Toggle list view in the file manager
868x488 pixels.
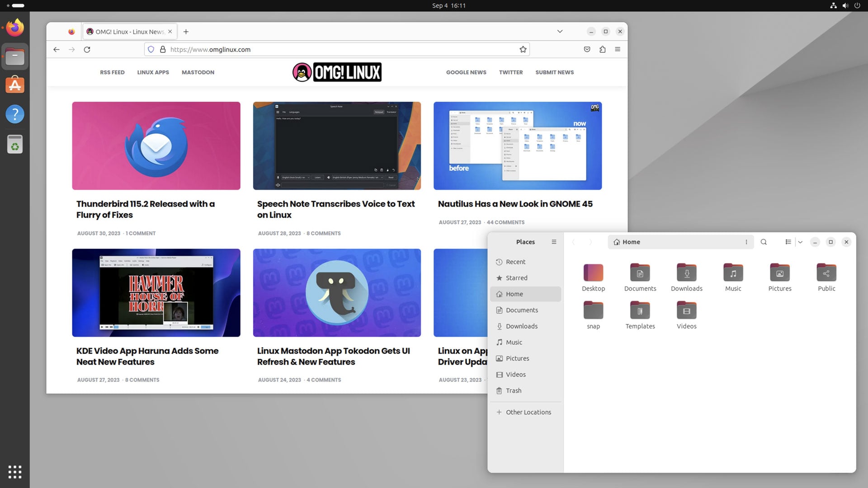(788, 242)
